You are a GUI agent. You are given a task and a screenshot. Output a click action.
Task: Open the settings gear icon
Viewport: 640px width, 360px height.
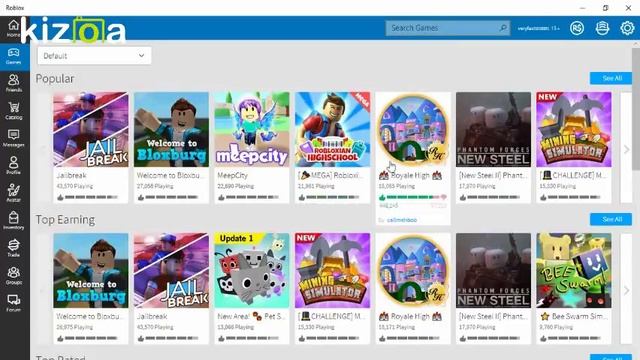[x=627, y=28]
